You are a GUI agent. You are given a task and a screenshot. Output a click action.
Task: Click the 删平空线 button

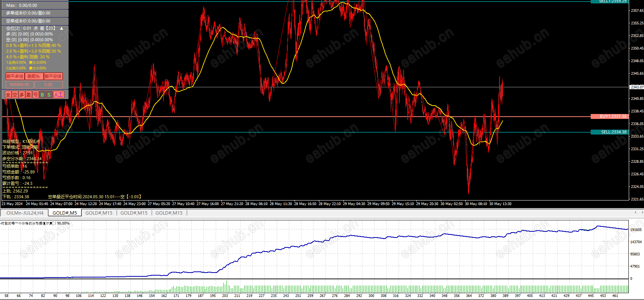pyautogui.click(x=53, y=76)
